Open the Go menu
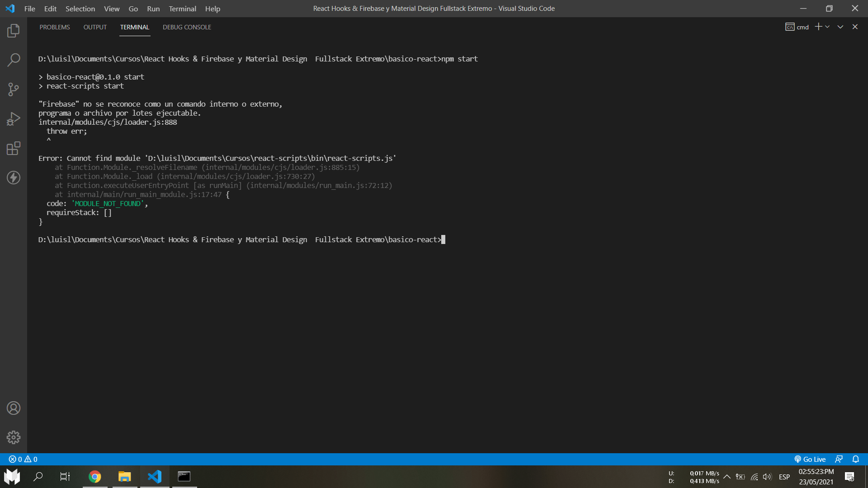Screen dimensions: 868x488 coord(133,9)
